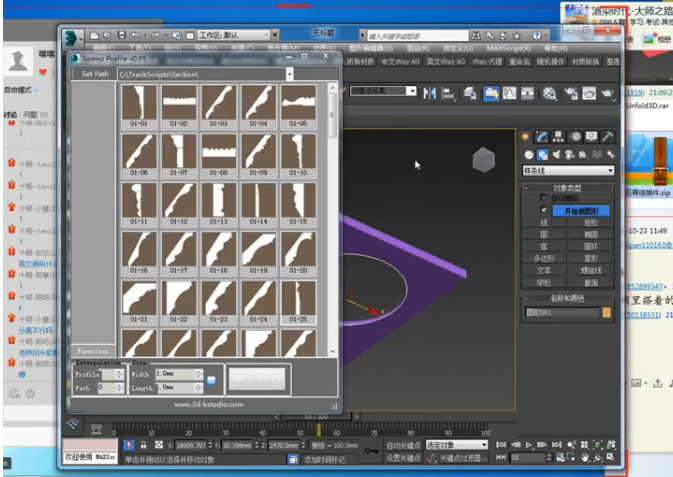Expand the 样条线 shape type dropdown

568,171
